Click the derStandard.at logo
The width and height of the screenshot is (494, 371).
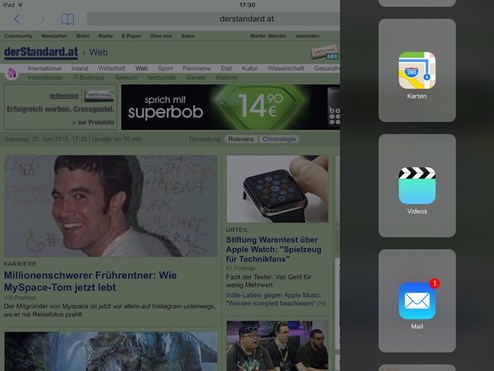point(41,52)
